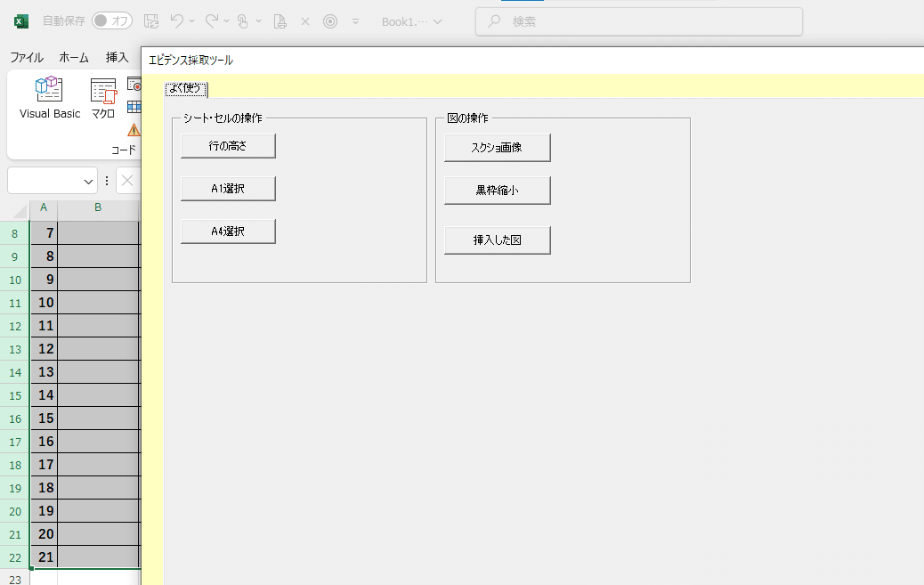Redo the last action
Image resolution: width=924 pixels, height=585 pixels.
212,21
